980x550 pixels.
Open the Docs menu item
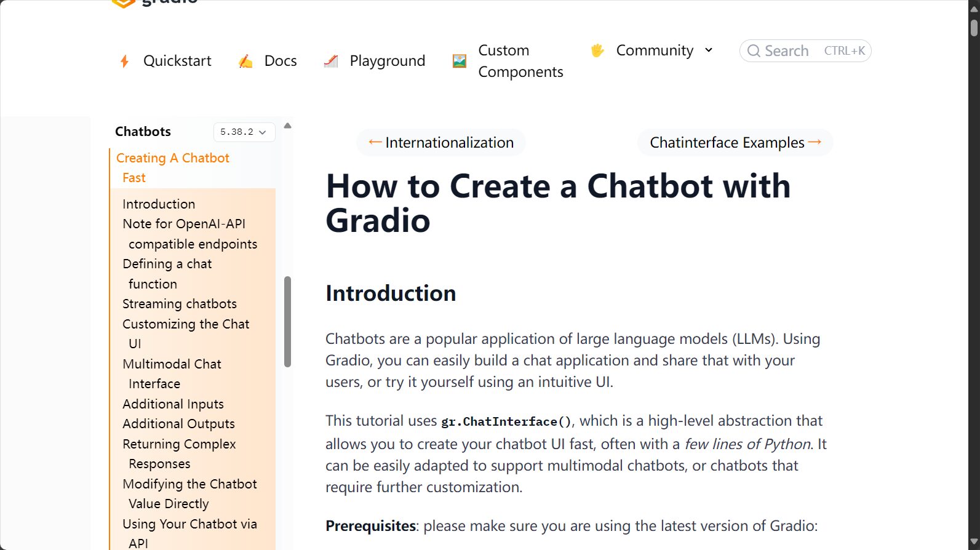point(281,61)
